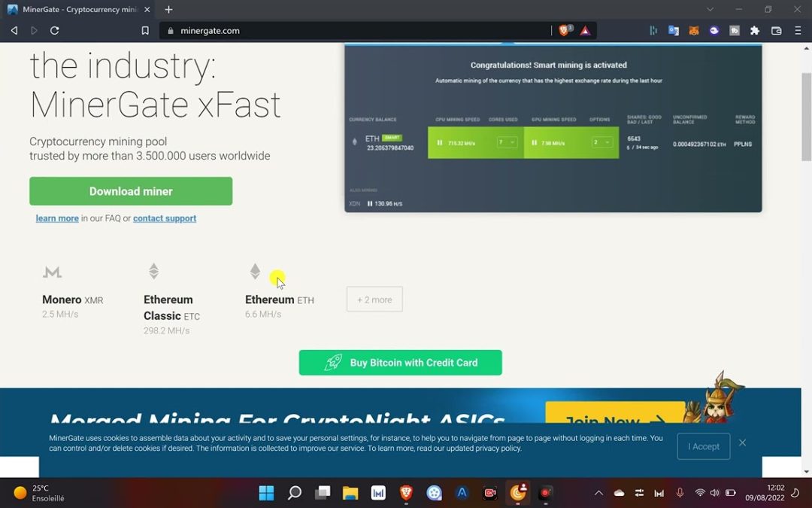
Task: Pause the XDN 130.96 H/s mining
Action: coord(370,204)
